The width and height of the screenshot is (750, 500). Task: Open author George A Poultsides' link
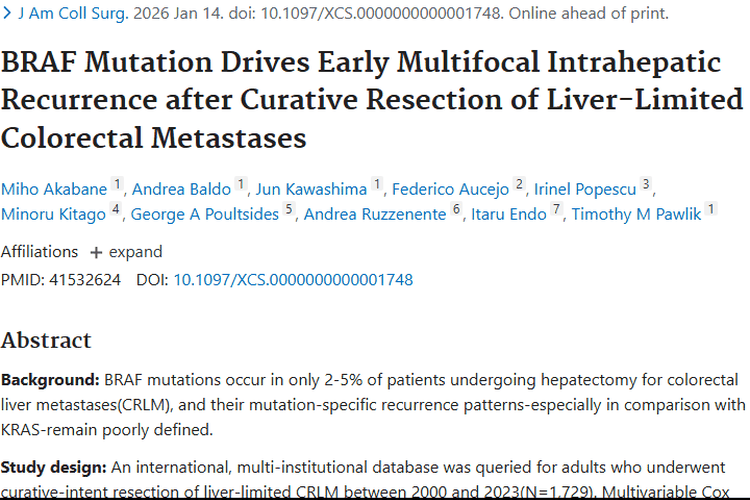[x=206, y=214]
